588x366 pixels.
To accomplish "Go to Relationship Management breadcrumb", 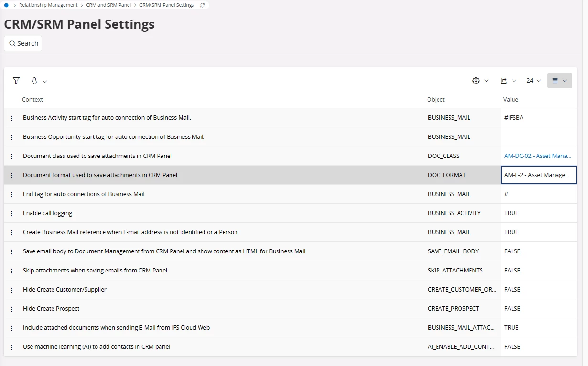I will pos(48,5).
